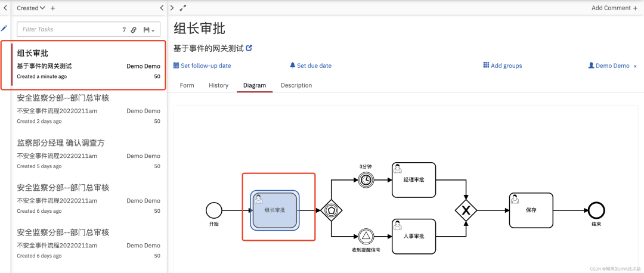Viewport: 644px width, 273px height.
Task: Open the Created sort dropdown
Action: 31,8
